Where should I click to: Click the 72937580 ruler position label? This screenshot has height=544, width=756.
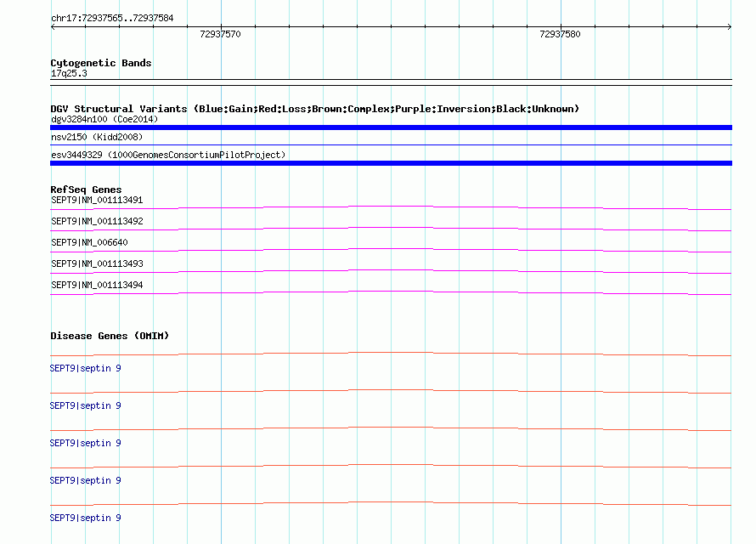tap(560, 34)
